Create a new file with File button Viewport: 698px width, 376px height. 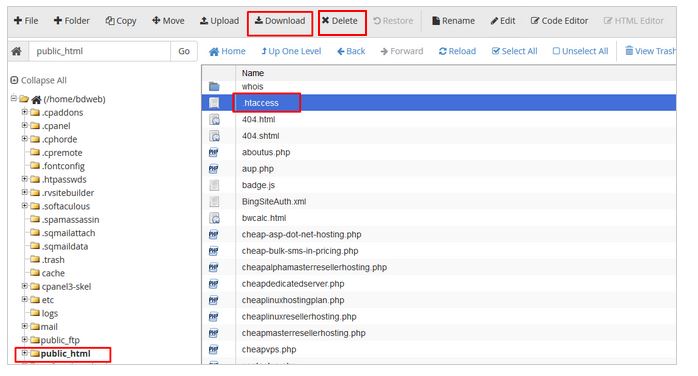point(26,21)
